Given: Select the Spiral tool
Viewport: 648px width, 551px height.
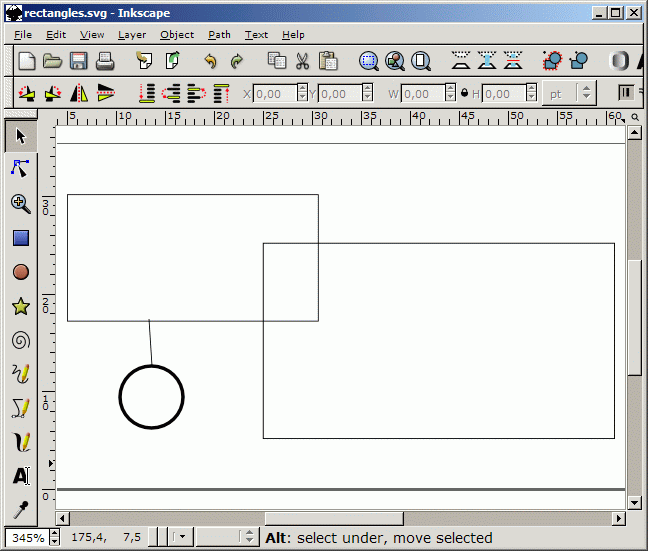Looking at the screenshot, I should [x=21, y=340].
